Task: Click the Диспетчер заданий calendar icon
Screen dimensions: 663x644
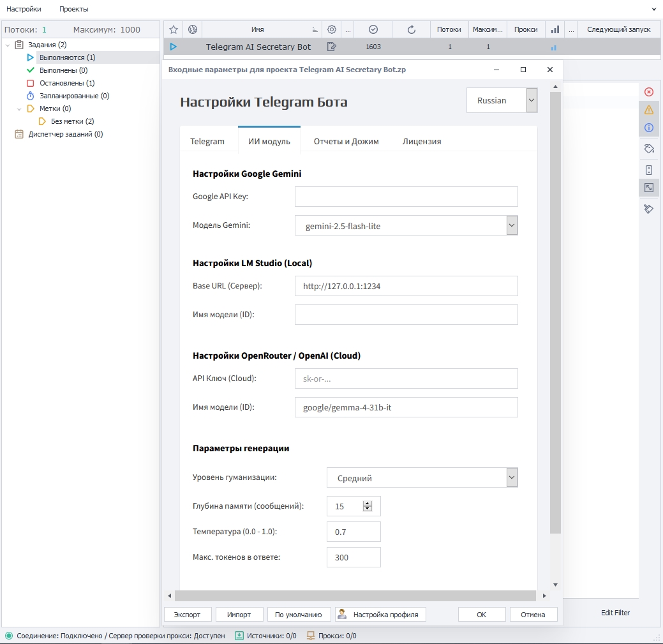Action: [19, 134]
